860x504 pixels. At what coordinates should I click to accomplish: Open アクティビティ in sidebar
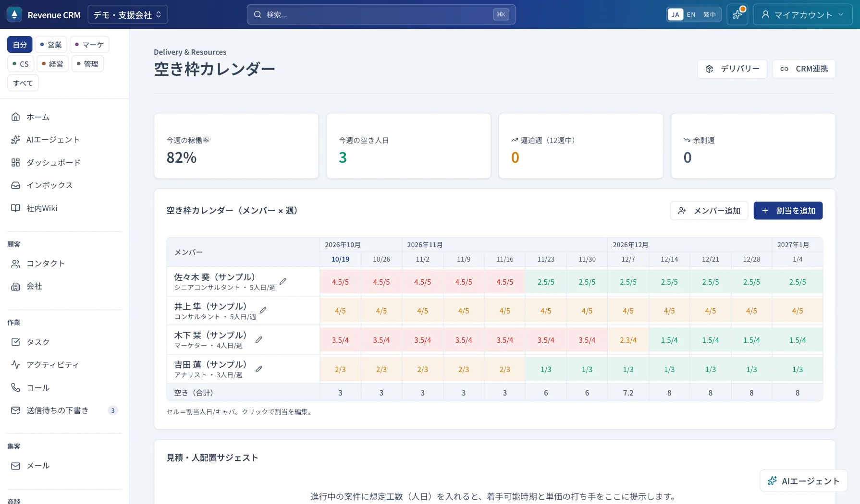(64, 365)
